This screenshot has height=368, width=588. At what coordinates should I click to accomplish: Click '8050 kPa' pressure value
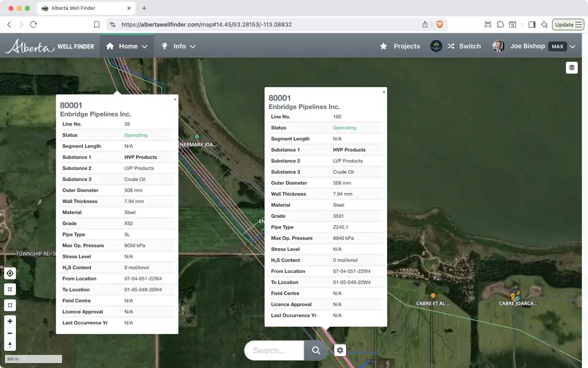pyautogui.click(x=135, y=245)
